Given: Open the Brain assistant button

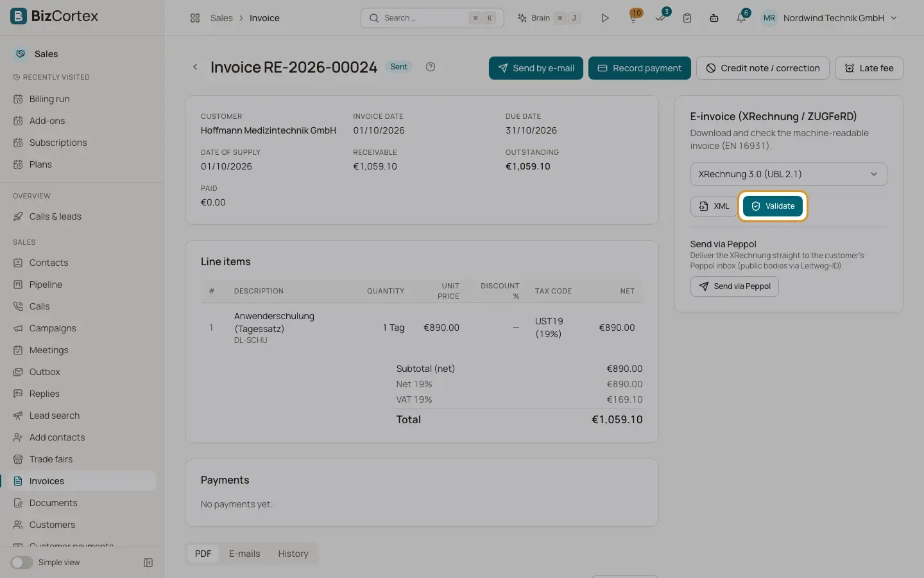Looking at the screenshot, I should [x=549, y=18].
